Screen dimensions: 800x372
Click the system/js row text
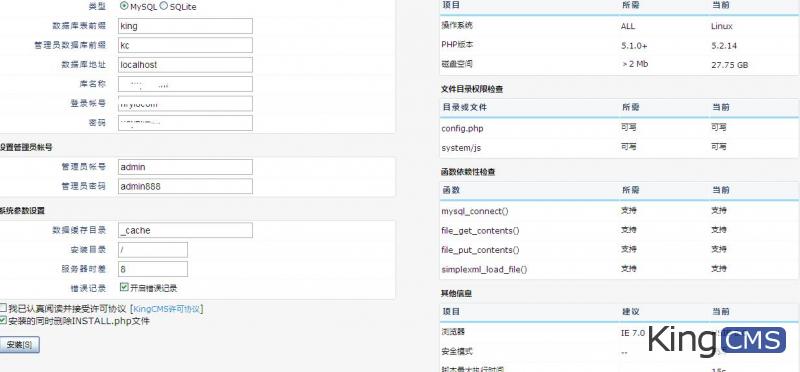pyautogui.click(x=461, y=148)
